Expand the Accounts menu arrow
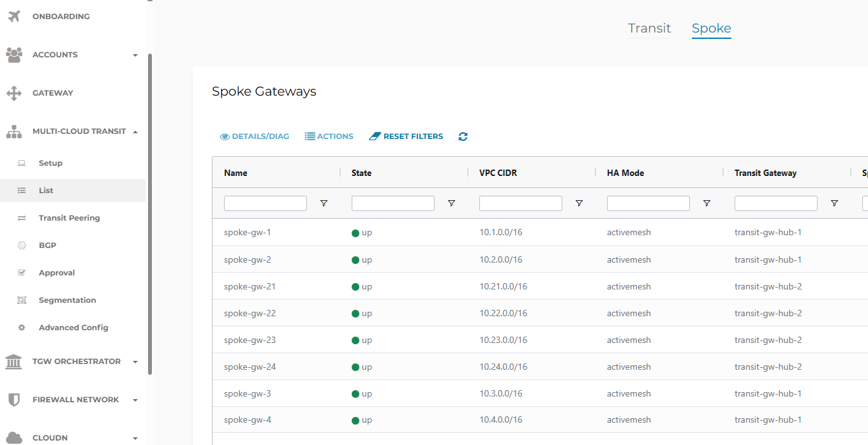Viewport: 868px width, 445px height. [x=135, y=55]
